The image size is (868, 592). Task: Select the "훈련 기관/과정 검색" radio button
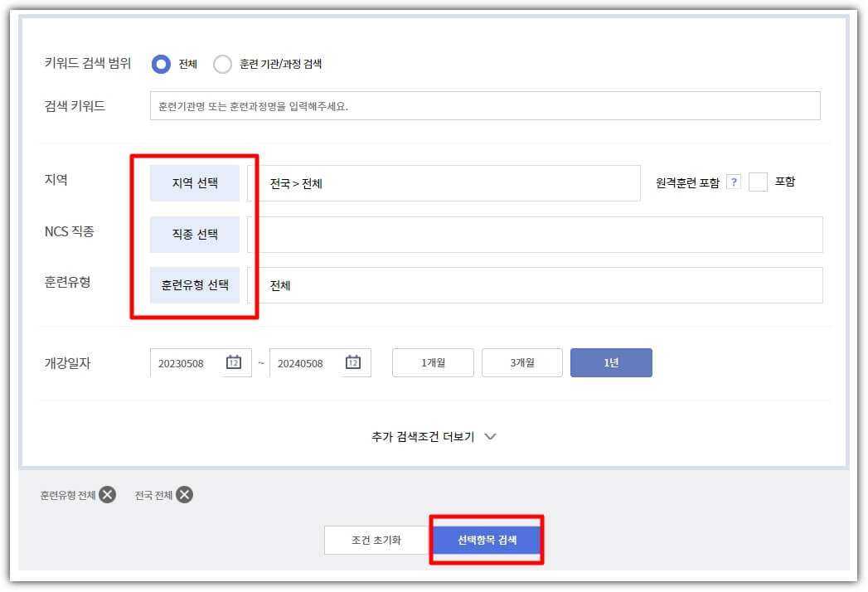click(x=222, y=64)
